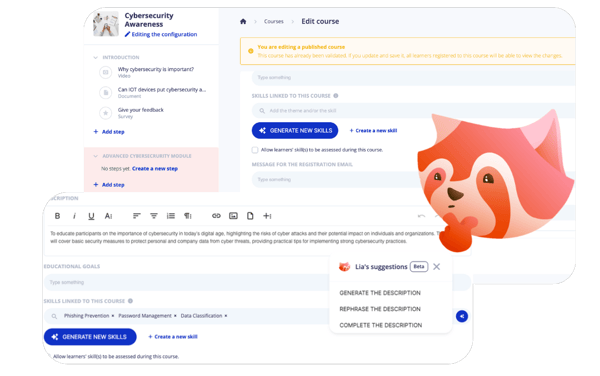The height and width of the screenshot is (376, 600).
Task: Insert a file in the description
Action: [x=250, y=216]
